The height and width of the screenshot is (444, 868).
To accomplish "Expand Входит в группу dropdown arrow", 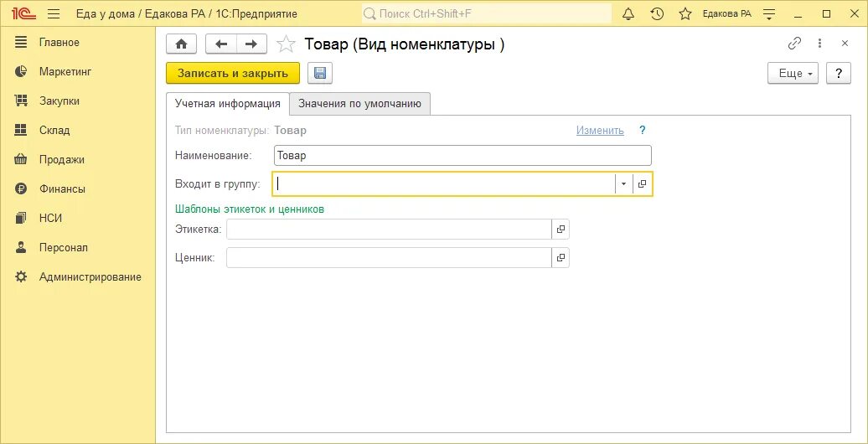I will coord(624,184).
